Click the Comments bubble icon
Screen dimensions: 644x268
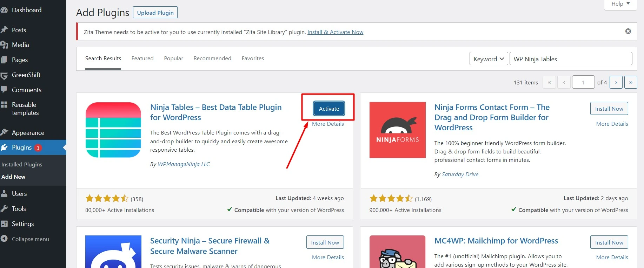pos(4,90)
